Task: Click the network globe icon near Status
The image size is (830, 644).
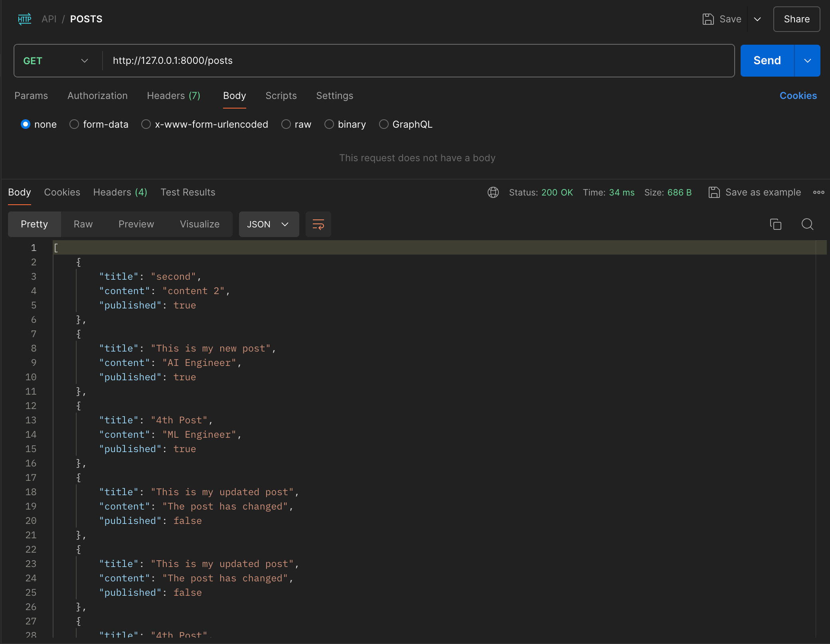Action: [493, 192]
